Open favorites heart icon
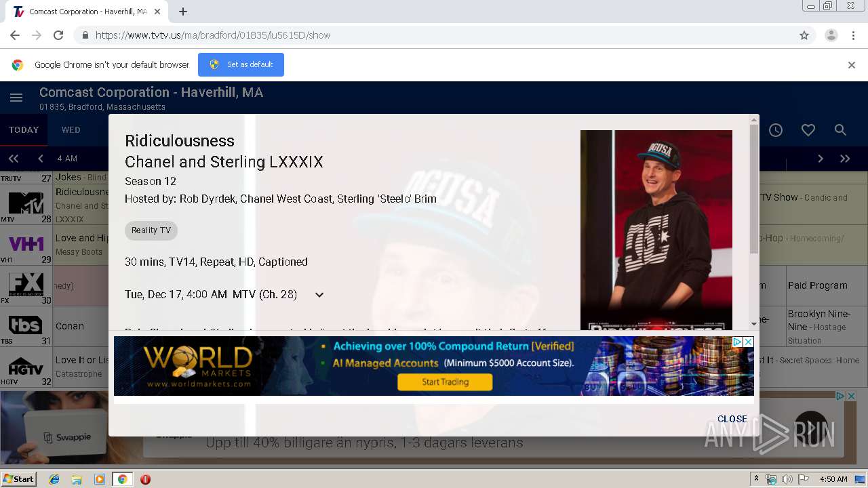This screenshot has width=868, height=488. click(x=808, y=130)
